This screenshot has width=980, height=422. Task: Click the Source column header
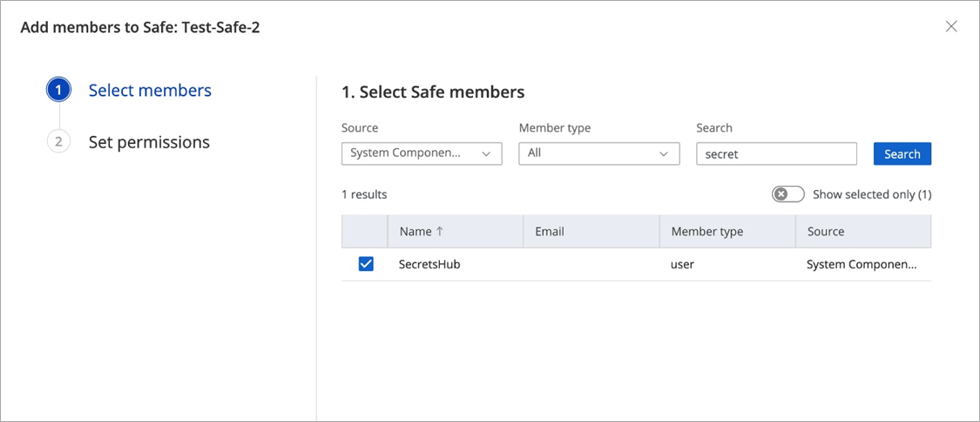coord(825,231)
